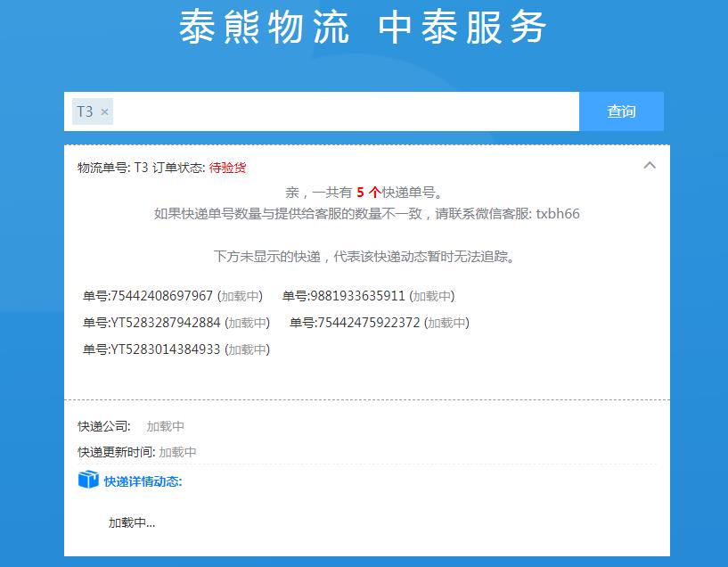The height and width of the screenshot is (567, 728).
Task: Click the blue package box icon
Action: click(x=88, y=480)
